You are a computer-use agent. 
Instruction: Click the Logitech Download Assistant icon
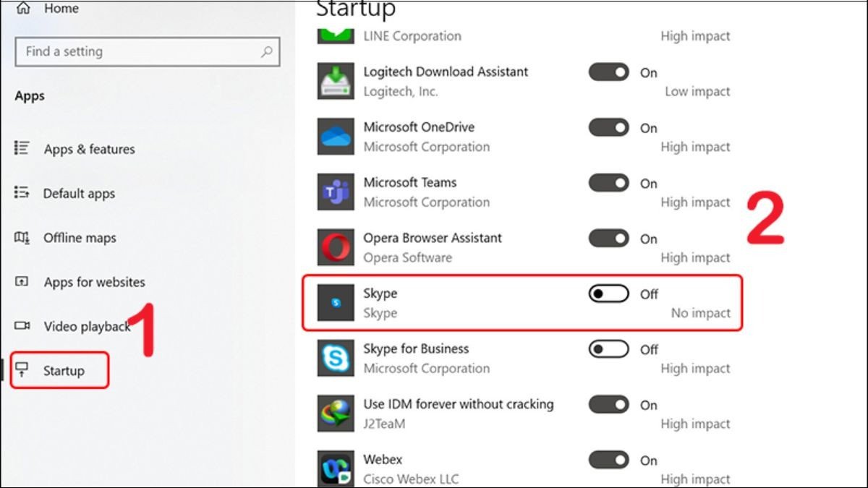(x=335, y=81)
